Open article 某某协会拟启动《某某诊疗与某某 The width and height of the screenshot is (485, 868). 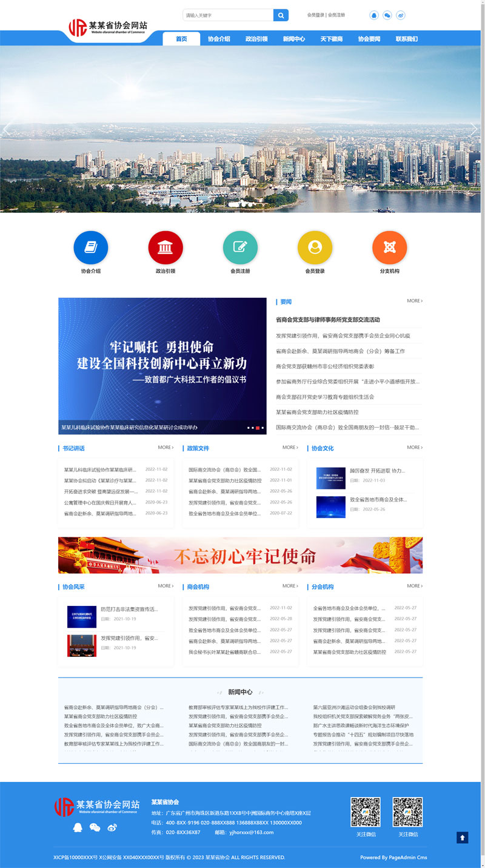pos(100,480)
